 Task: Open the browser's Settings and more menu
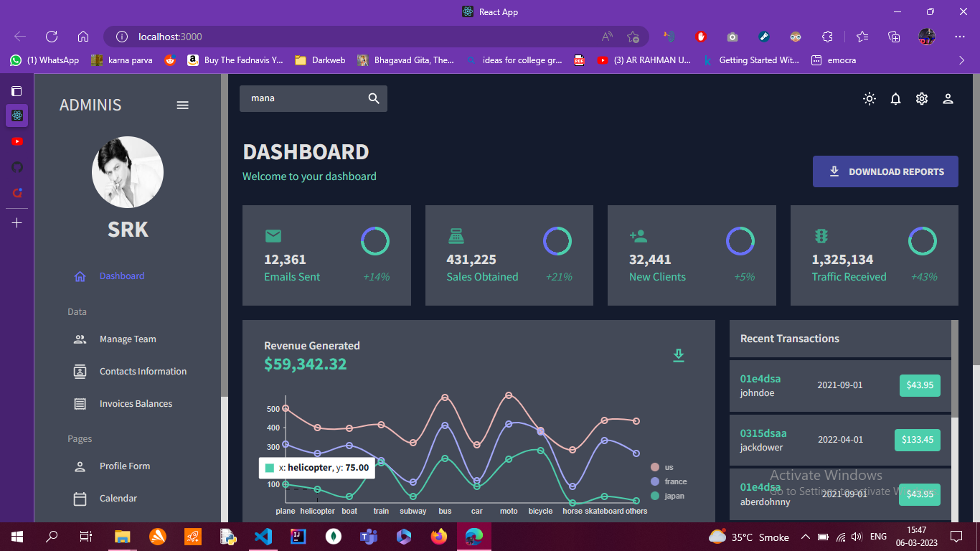959,36
